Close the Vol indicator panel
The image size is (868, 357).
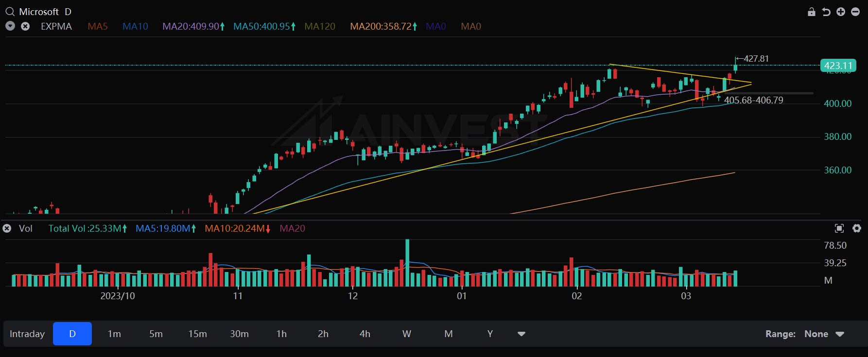[x=7, y=228]
